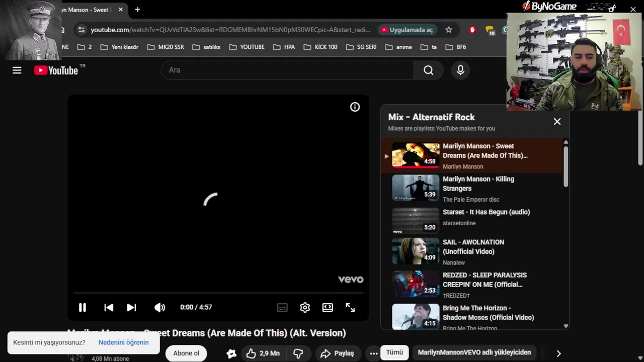Open the YouTube hamburger guide menu
The height and width of the screenshot is (362, 644).
coord(17,70)
